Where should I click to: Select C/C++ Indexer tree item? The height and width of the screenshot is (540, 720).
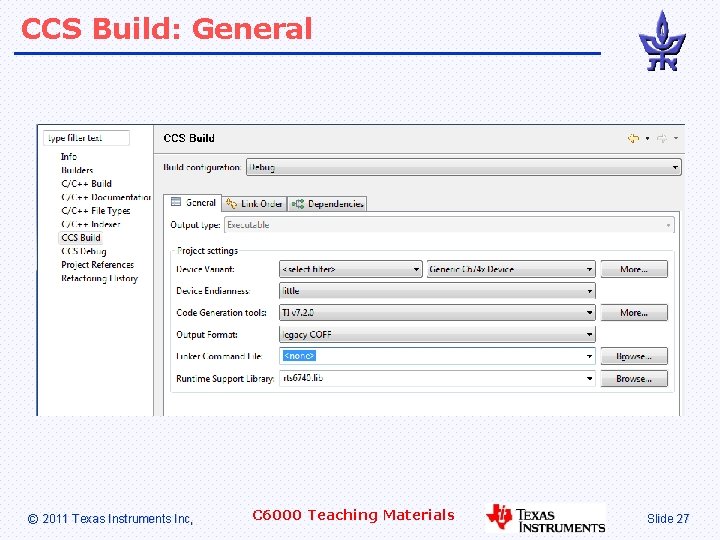(x=90, y=224)
